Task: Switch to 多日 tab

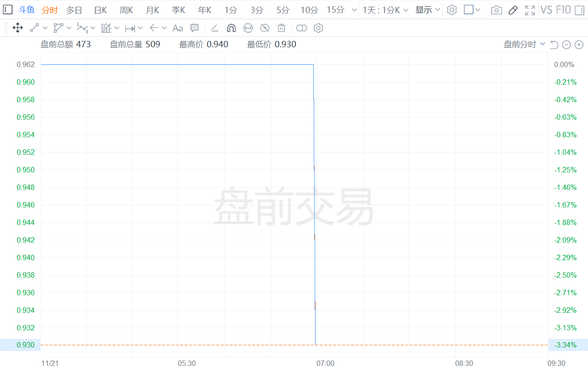Action: 74,10
